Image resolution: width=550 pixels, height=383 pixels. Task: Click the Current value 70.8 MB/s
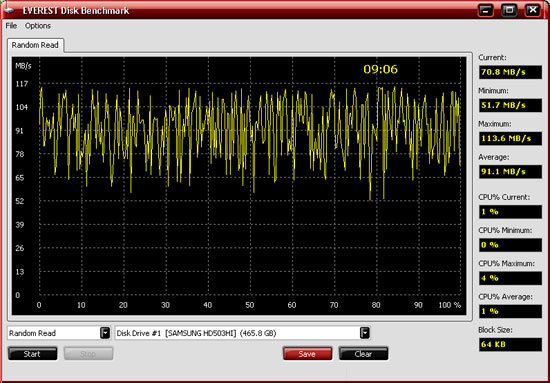[510, 72]
